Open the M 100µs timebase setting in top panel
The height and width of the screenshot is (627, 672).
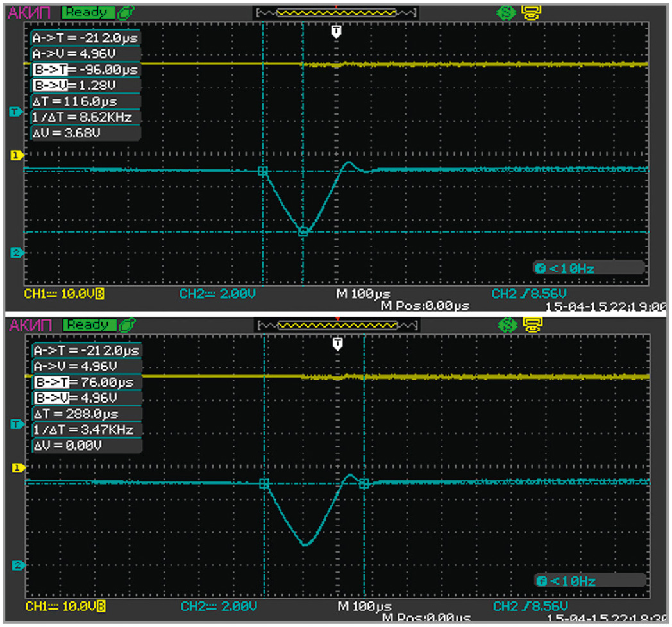point(364,294)
